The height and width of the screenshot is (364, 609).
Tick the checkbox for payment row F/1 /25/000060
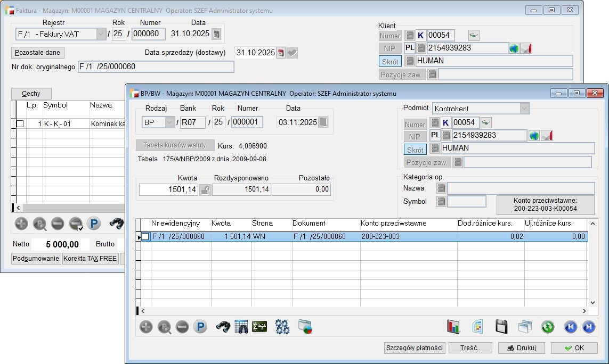[145, 237]
